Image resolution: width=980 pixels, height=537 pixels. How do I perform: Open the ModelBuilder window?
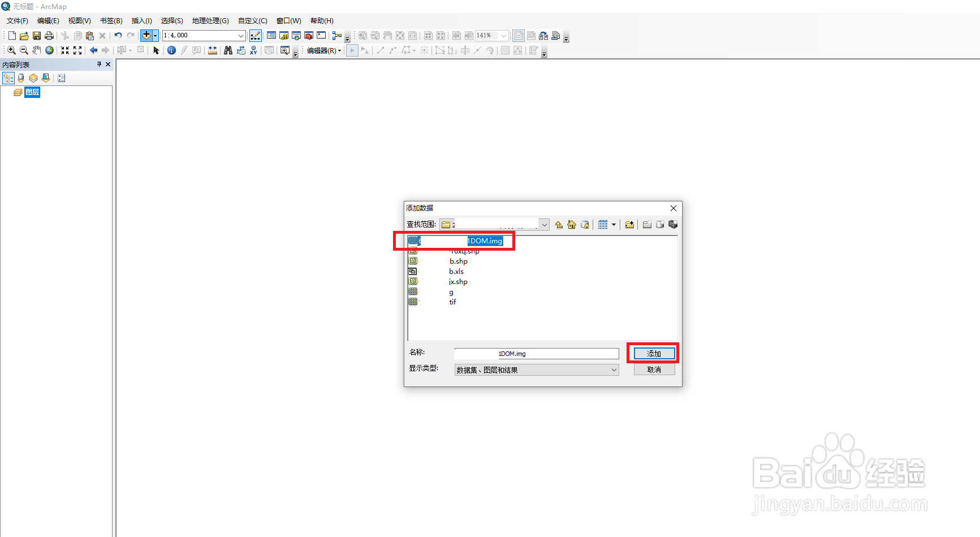click(x=337, y=36)
